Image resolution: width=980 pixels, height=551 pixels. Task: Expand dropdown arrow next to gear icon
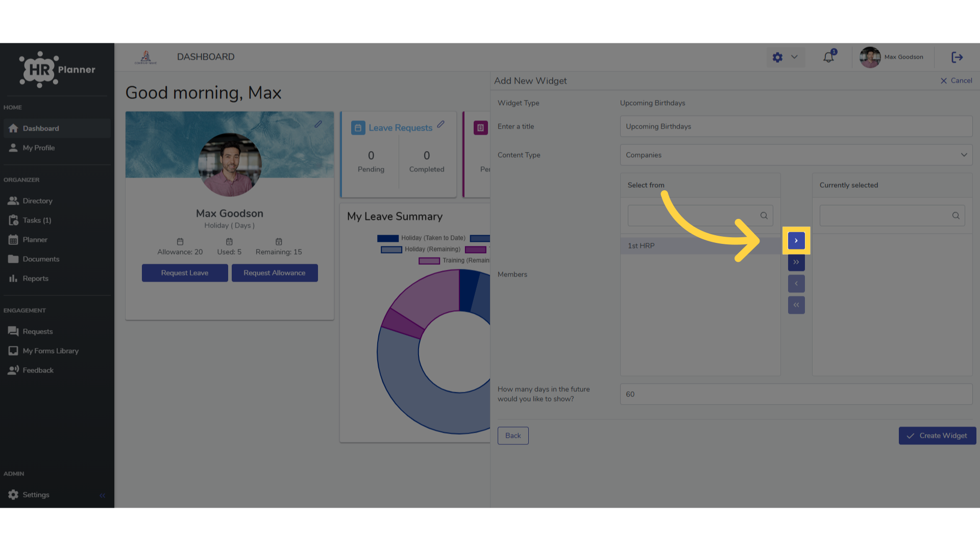794,57
